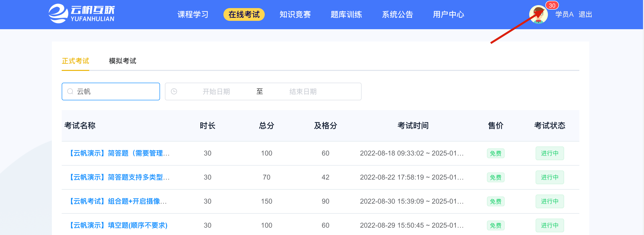Click 进行中 status for 简答题支持多类型 row
The width and height of the screenshot is (644, 235).
tap(550, 177)
